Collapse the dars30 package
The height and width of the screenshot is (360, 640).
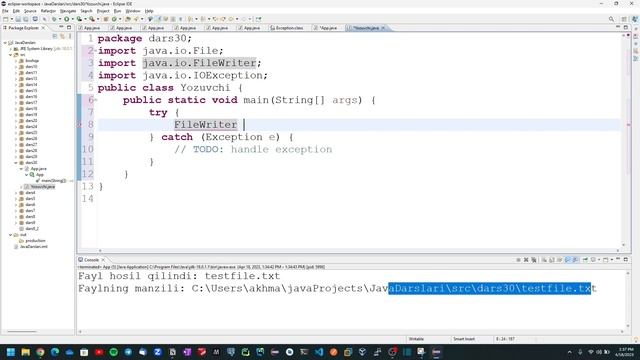(x=16, y=162)
